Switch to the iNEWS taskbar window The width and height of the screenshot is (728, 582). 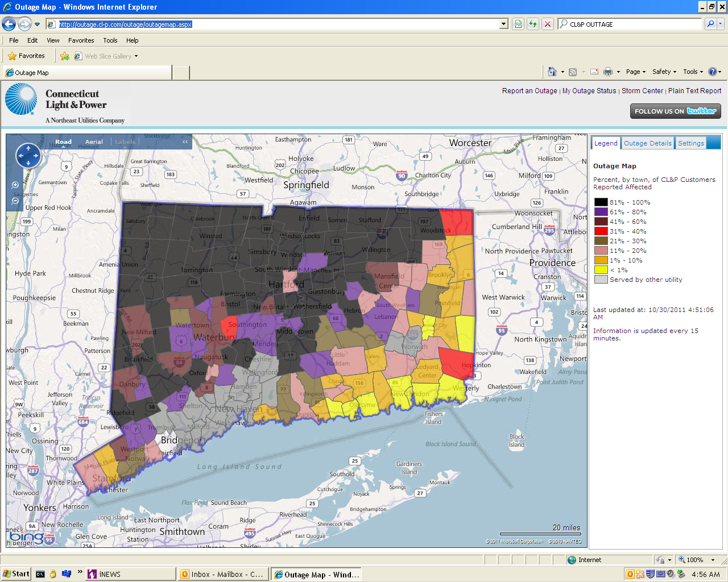(130, 575)
